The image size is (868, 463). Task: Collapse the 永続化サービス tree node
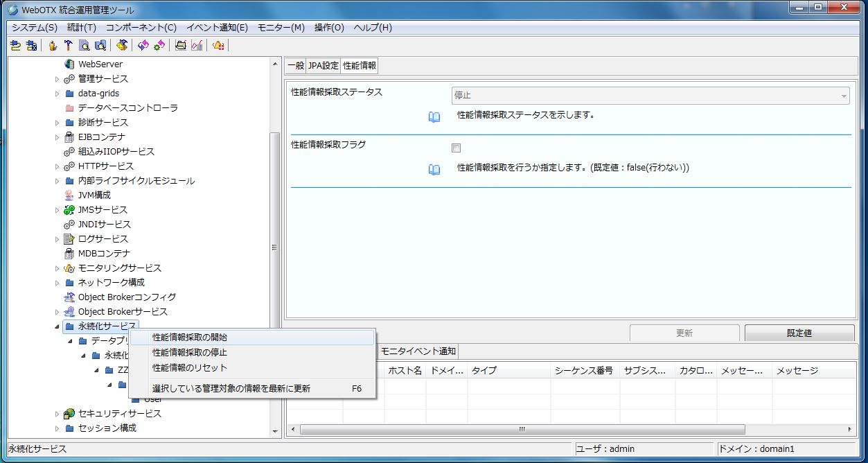pos(57,326)
